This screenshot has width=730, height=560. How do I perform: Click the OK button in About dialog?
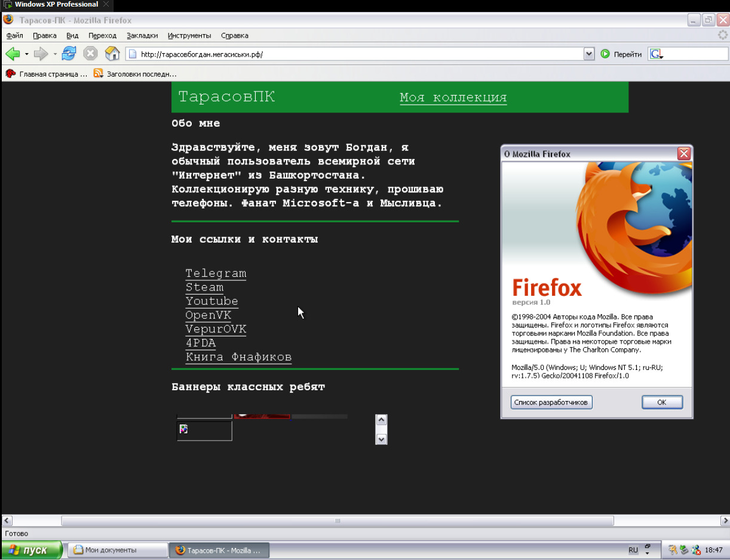(662, 402)
